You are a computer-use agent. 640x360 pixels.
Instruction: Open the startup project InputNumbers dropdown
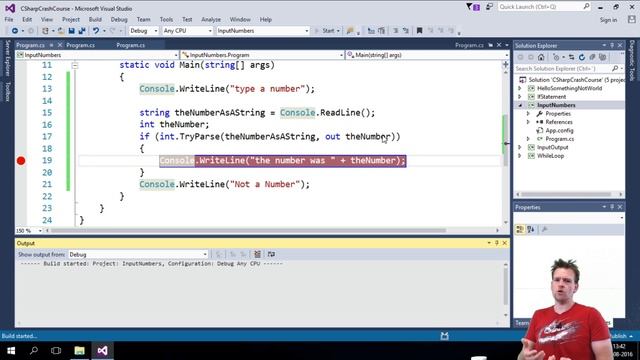(262, 31)
